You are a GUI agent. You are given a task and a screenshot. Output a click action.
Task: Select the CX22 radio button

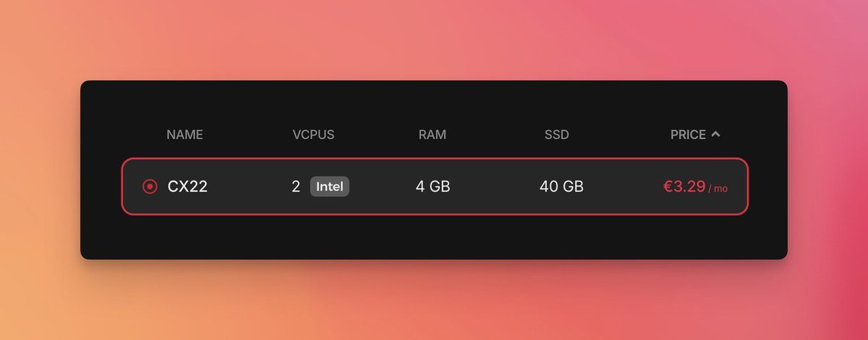point(150,187)
